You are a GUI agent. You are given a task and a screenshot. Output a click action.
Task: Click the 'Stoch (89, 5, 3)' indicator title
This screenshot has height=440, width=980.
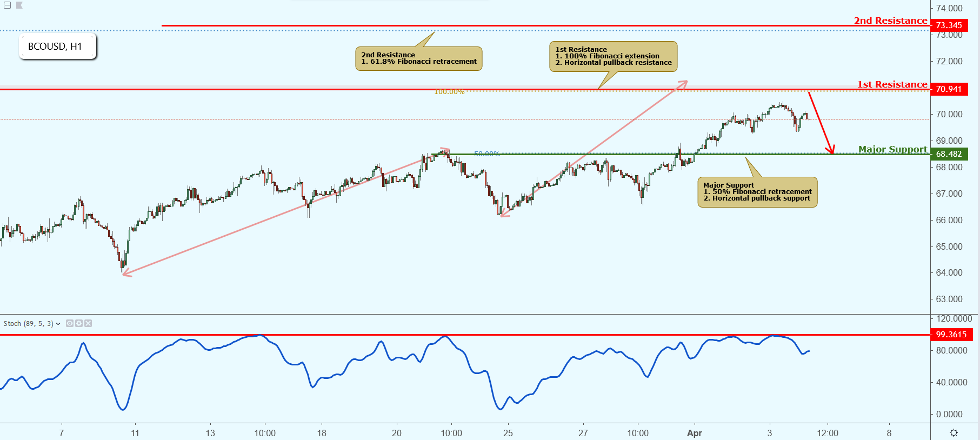pyautogui.click(x=29, y=323)
